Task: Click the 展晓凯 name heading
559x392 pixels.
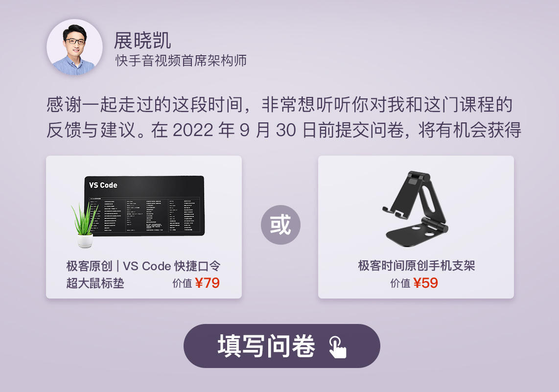Action: point(142,40)
